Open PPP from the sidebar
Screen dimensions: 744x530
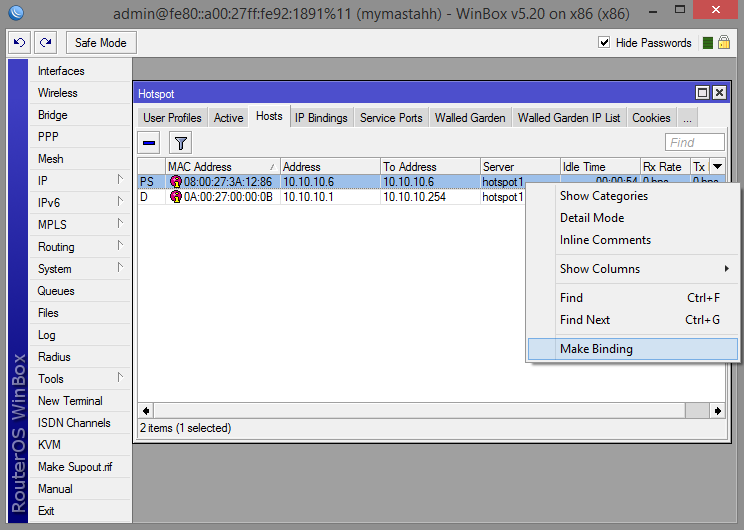click(x=80, y=137)
